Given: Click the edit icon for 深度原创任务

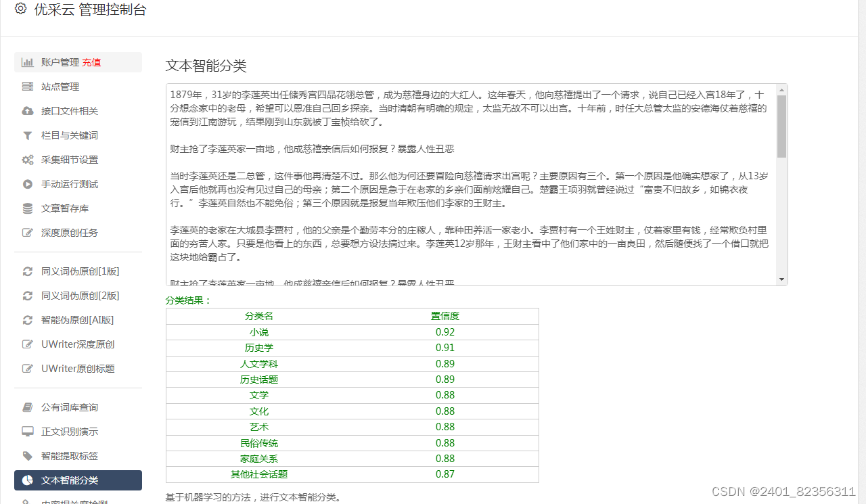Looking at the screenshot, I should coord(28,233).
